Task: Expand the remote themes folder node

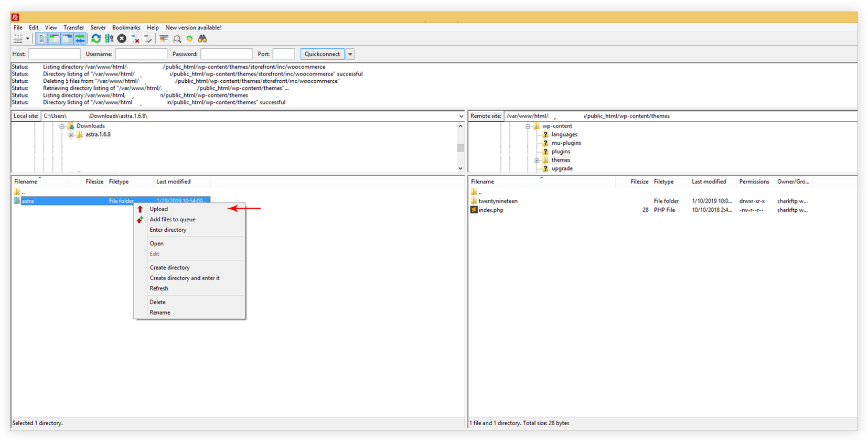Action: pos(537,160)
